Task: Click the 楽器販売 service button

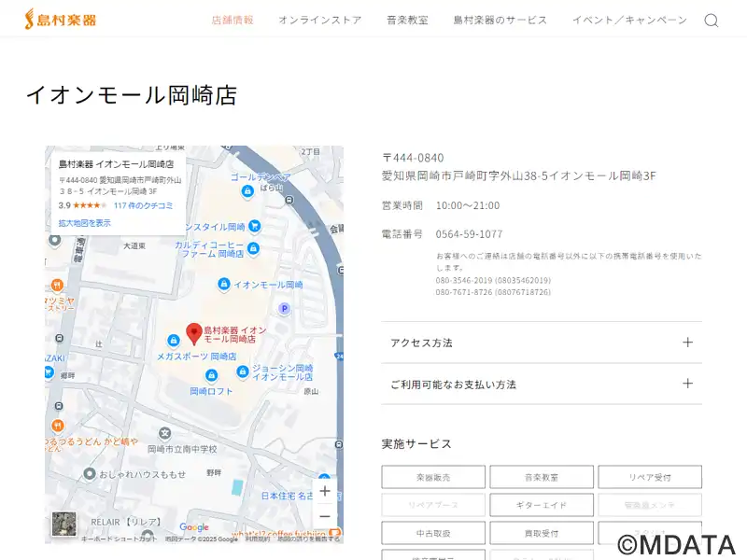Action: coord(433,477)
